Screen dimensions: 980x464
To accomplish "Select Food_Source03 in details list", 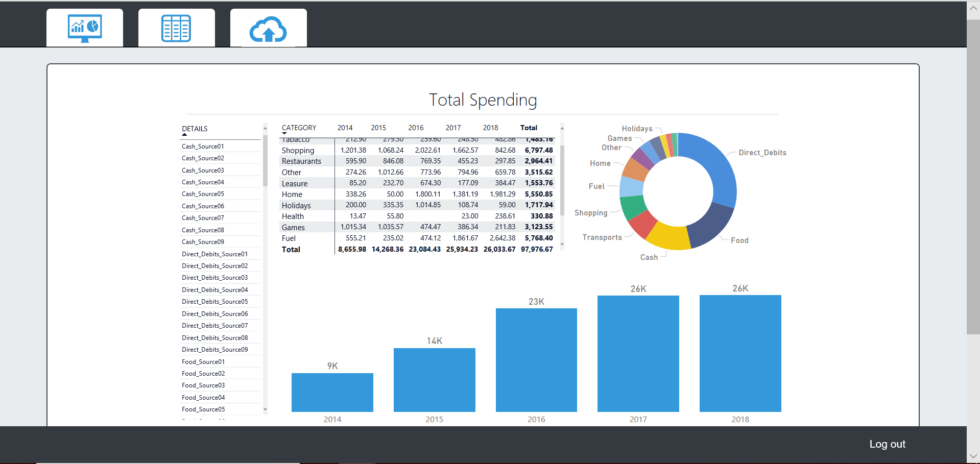I will [x=203, y=385].
